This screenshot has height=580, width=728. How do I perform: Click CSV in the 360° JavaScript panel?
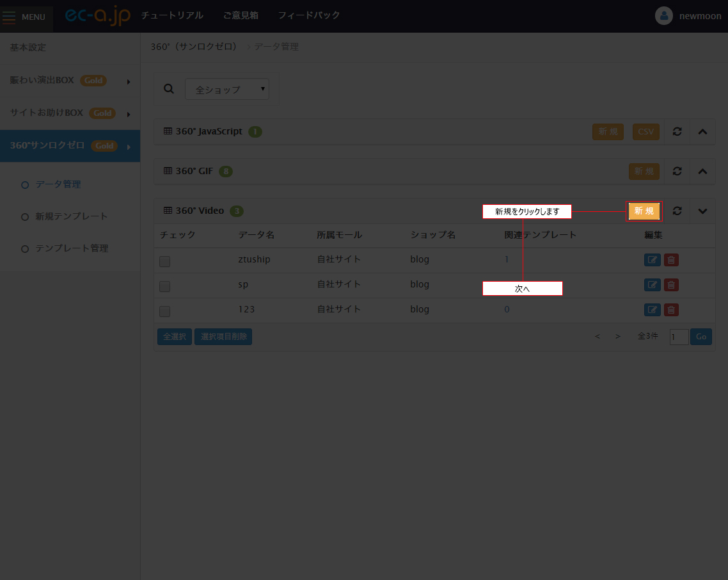coord(646,132)
